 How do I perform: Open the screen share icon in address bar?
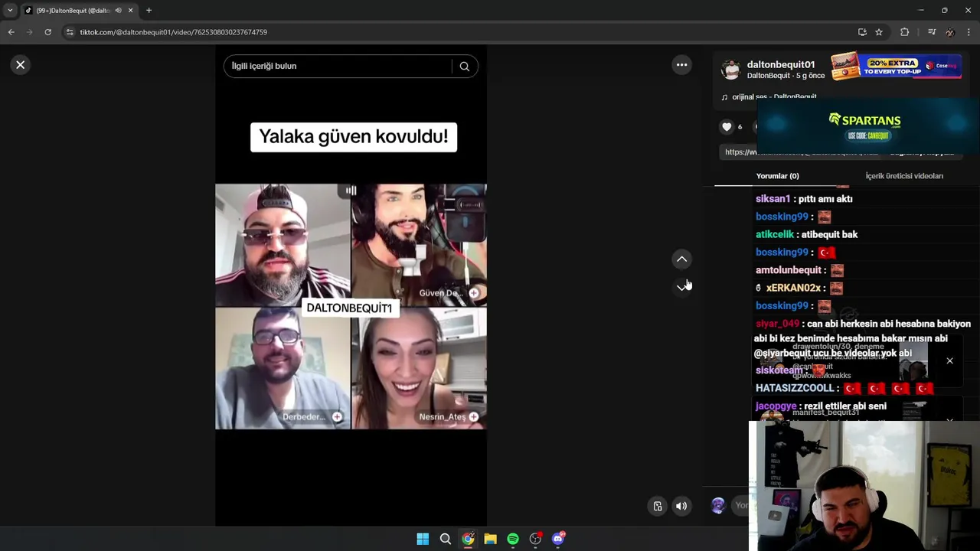(862, 32)
